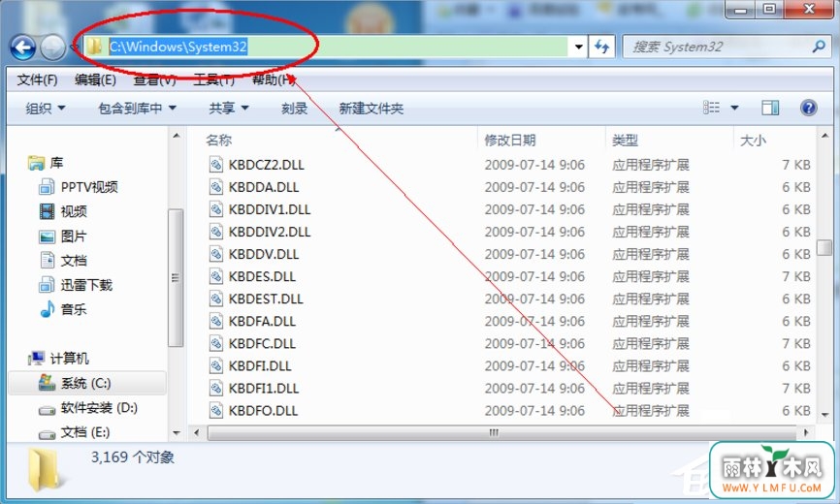The image size is (840, 504).
Task: Click the KBDFC.DLL file icon
Action: [216, 343]
